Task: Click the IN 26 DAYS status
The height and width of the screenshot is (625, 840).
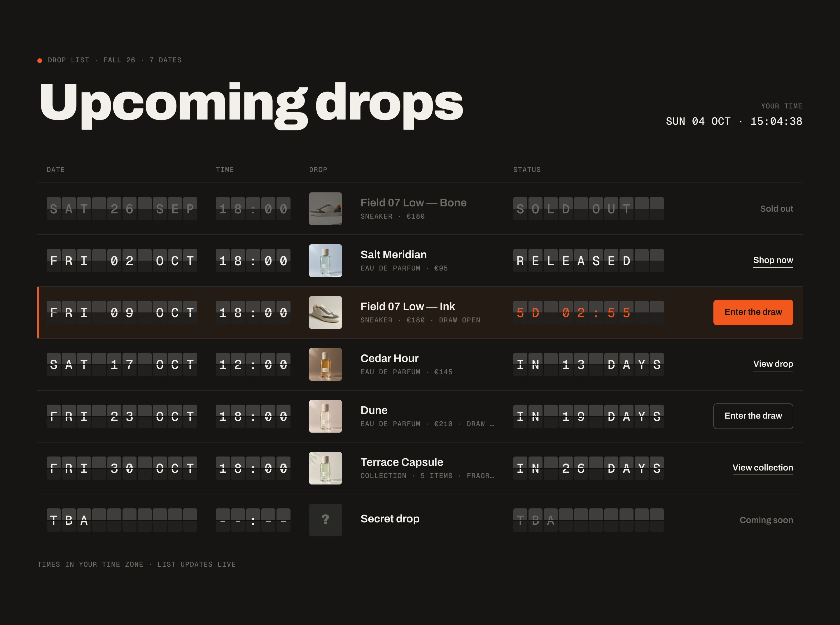Action: pos(588,468)
